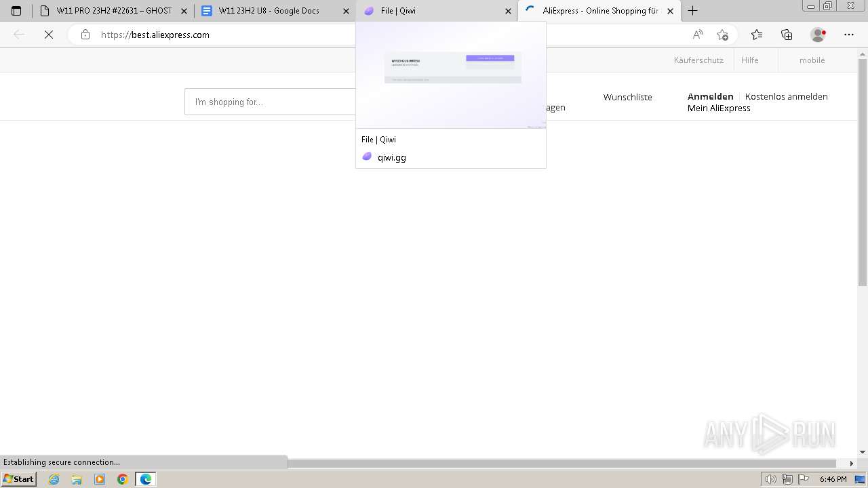Click the 6:46 PM clock
The height and width of the screenshot is (488, 868).
click(x=833, y=479)
